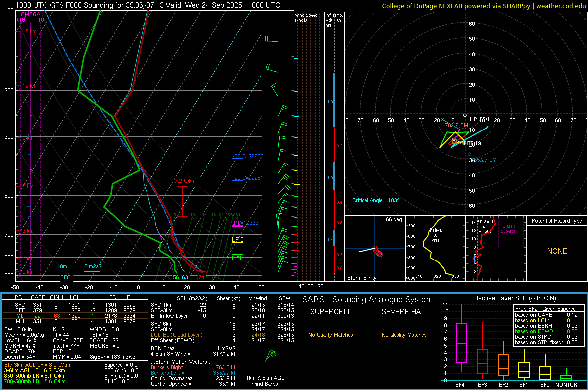
Task: Click the 'MBURST = 0' value
Action: (x=104, y=346)
